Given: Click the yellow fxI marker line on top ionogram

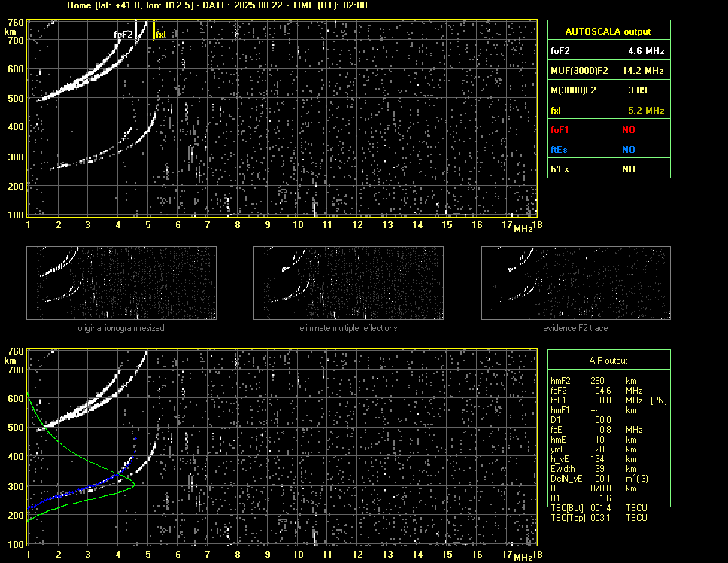Looking at the screenshot, I should tap(153, 29).
